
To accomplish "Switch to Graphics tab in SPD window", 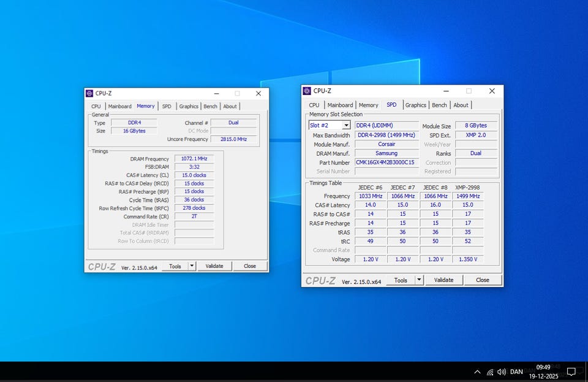I will [x=415, y=105].
